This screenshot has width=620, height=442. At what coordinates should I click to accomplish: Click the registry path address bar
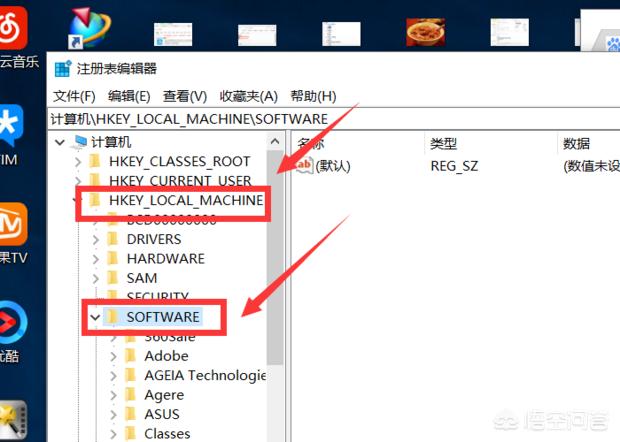330,119
